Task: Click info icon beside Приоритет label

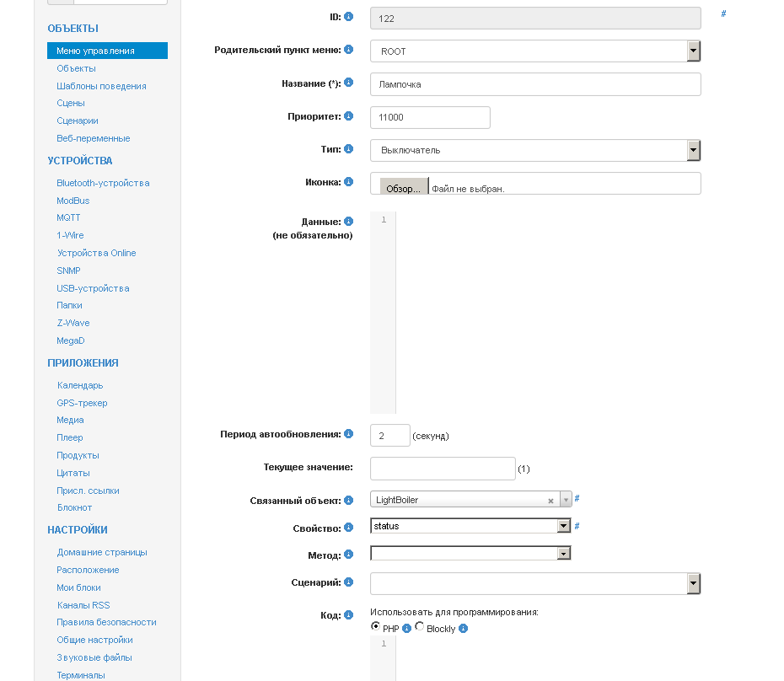Action: 349,115
